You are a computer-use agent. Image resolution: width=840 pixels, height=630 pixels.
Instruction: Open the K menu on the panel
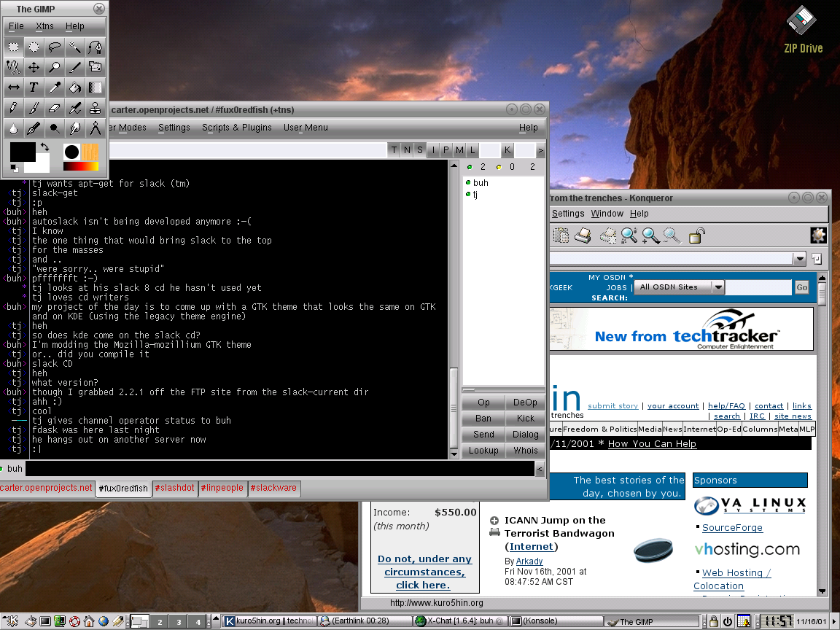pyautogui.click(x=10, y=621)
